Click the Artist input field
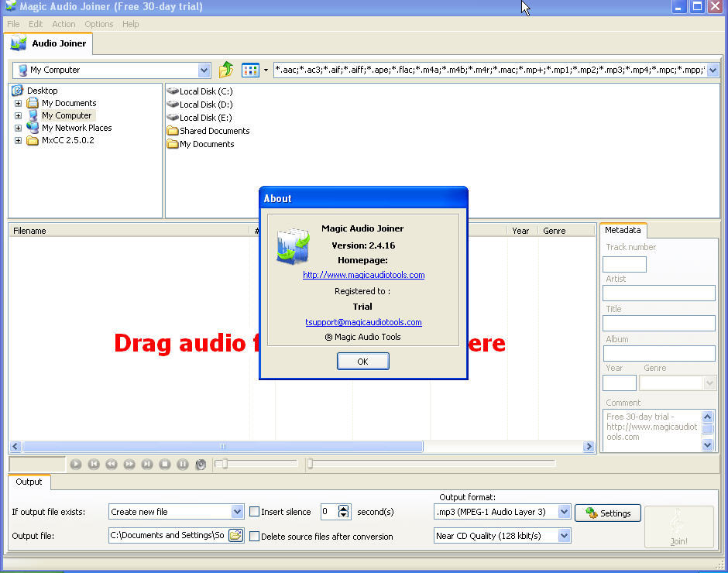 pyautogui.click(x=658, y=293)
